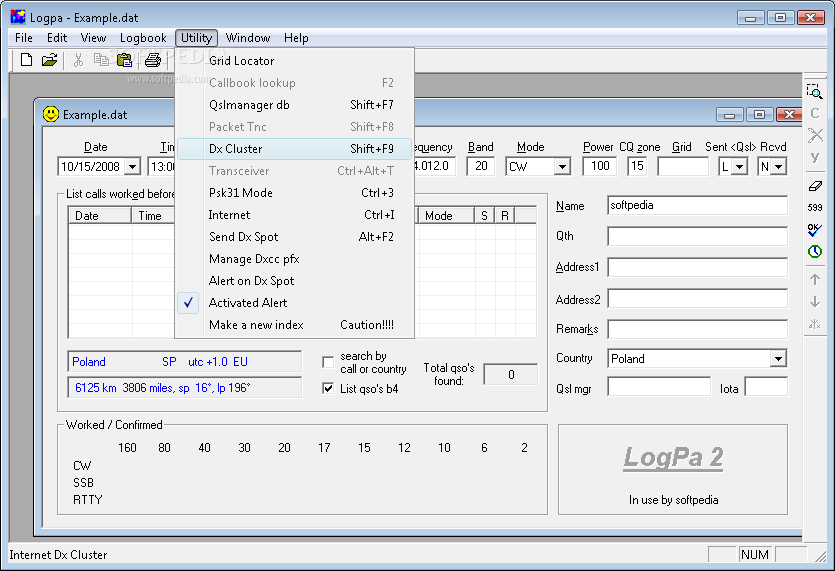Click the OK checkmark icon
Viewport: 835px width, 571px height.
coord(814,230)
